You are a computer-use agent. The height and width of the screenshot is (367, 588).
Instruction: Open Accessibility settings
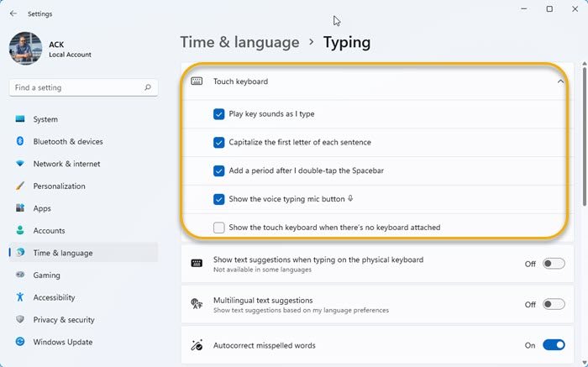click(x=83, y=297)
